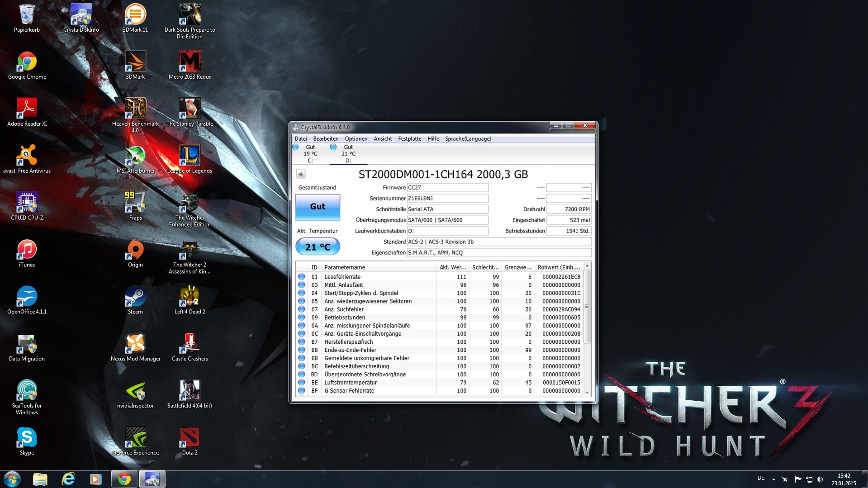Image resolution: width=868 pixels, height=488 pixels.
Task: Open the MSI Afterburner desktop icon
Action: click(x=135, y=159)
